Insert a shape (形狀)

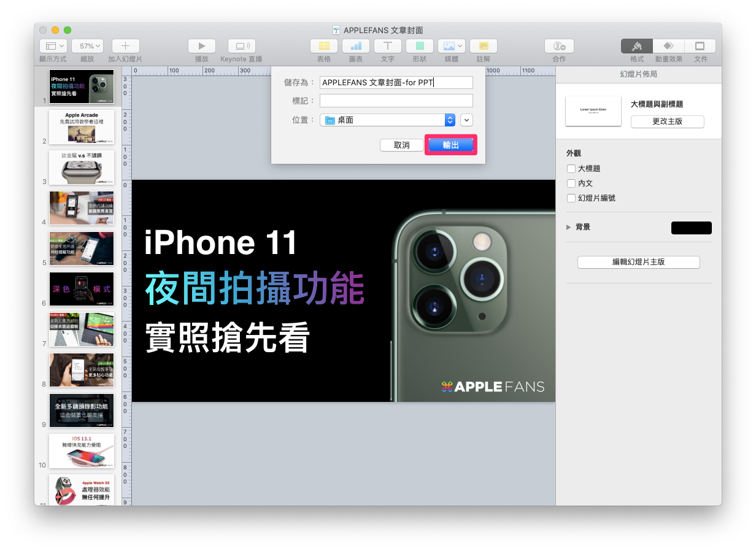[420, 46]
